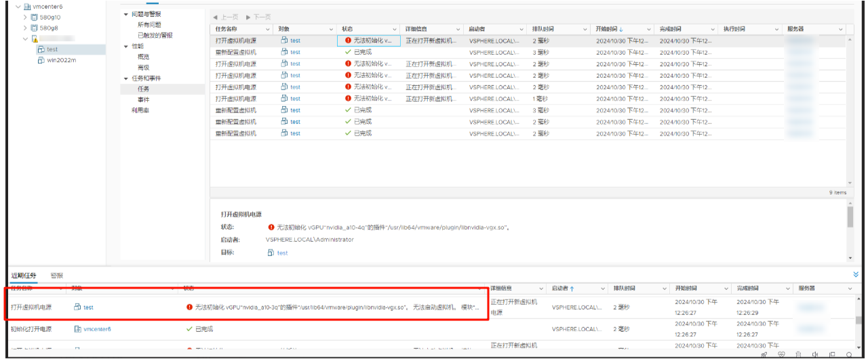The image size is (868, 359).
Task: Open 状态 column filter dropdown in main table
Action: click(x=396, y=29)
